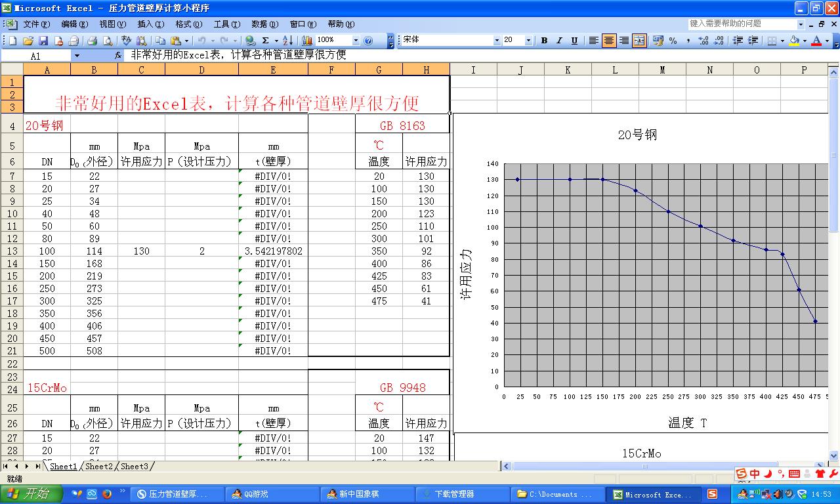Click the horizontal scrollbar thumb
The image size is (840, 504).
tap(644, 467)
